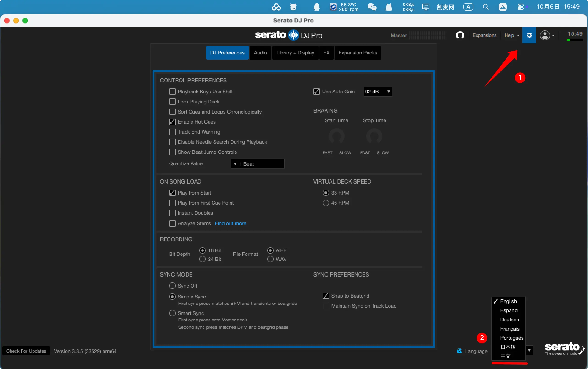Click the settings gear icon

tap(529, 35)
